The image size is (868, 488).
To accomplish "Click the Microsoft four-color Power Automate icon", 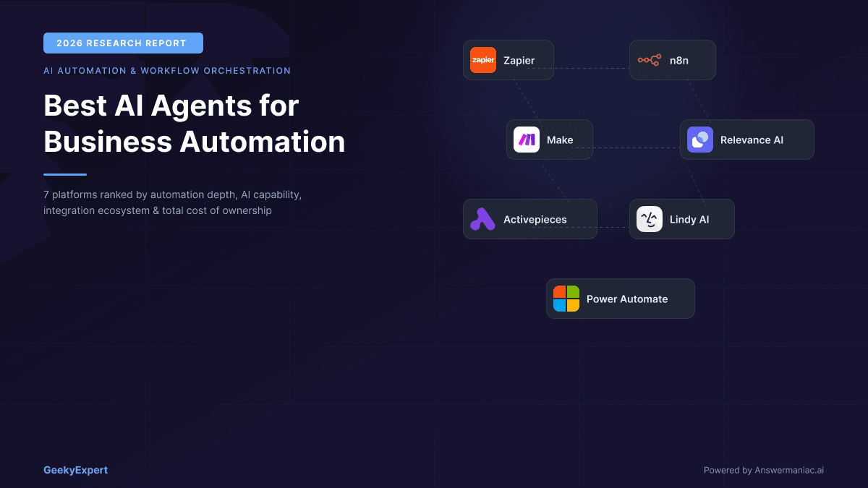I will [566, 299].
